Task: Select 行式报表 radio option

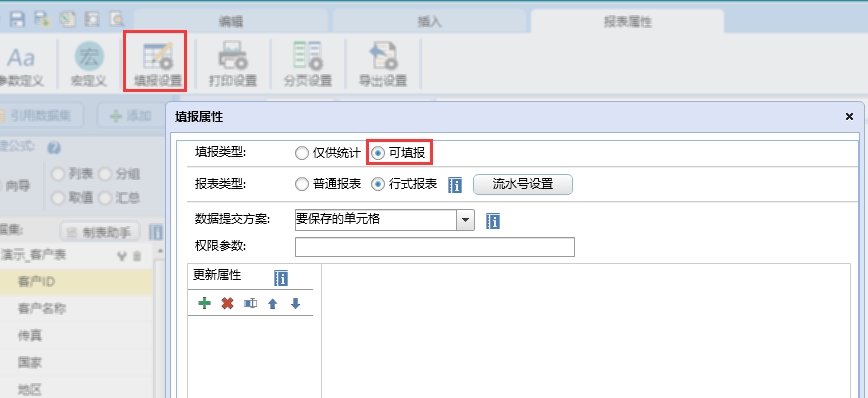Action: point(378,184)
